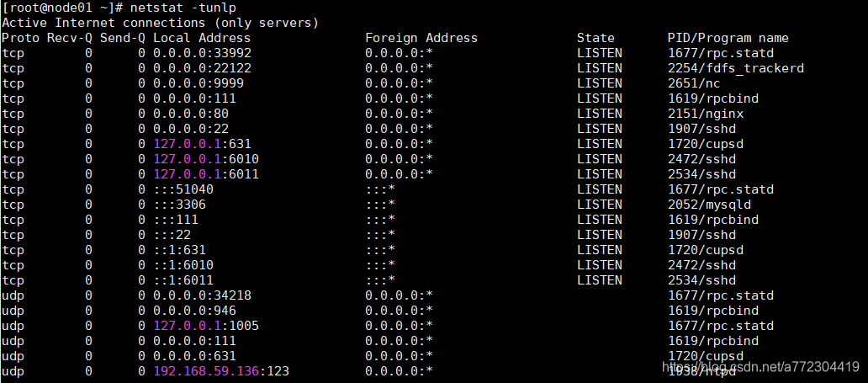The height and width of the screenshot is (383, 868).
Task: Select the udp address 0.0.0.0:946
Action: [x=195, y=311]
